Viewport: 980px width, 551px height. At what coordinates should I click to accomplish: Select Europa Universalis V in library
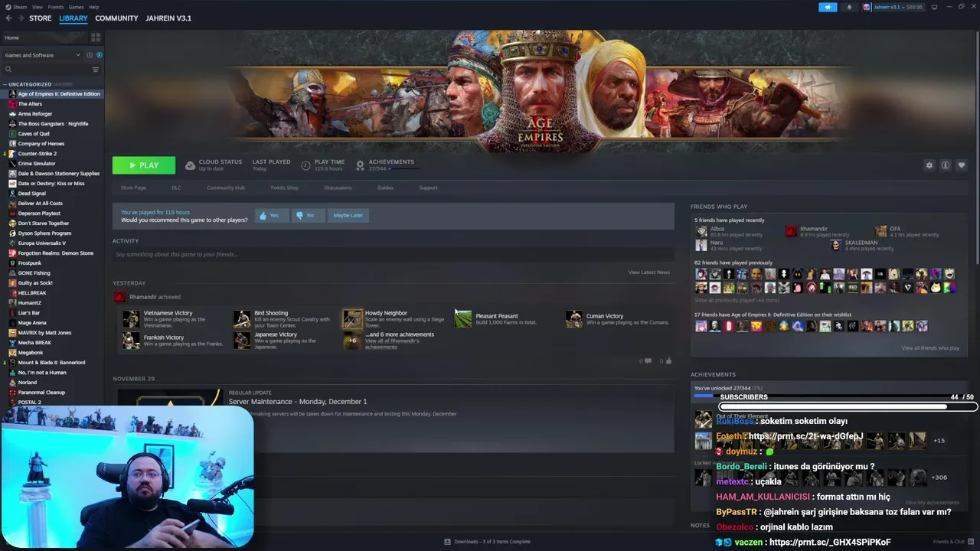(41, 243)
